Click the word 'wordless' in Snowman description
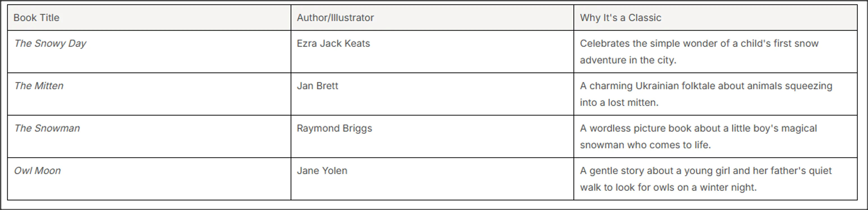Viewport: 868px width, 210px height. 610,128
